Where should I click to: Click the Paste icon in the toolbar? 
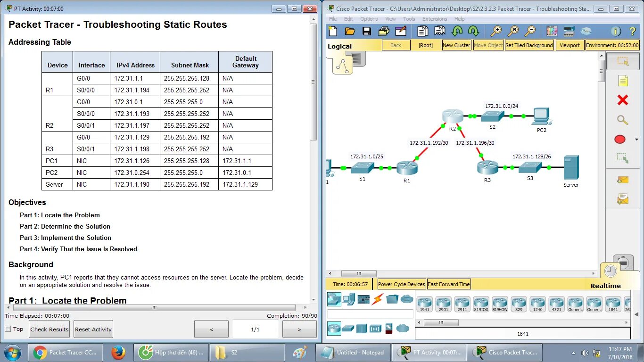pyautogui.click(x=440, y=32)
